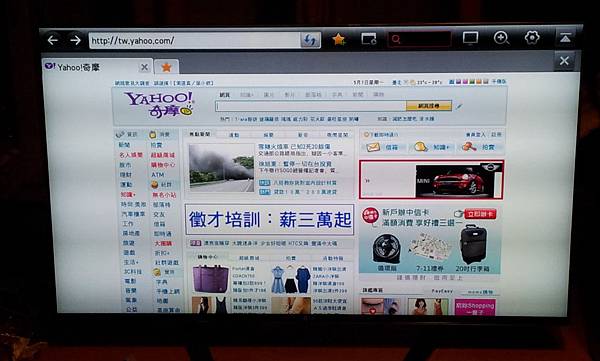Viewport: 600px width, 361px height.
Task: Click the purple icon below the 徵才培訓 banner
Action: [195, 243]
